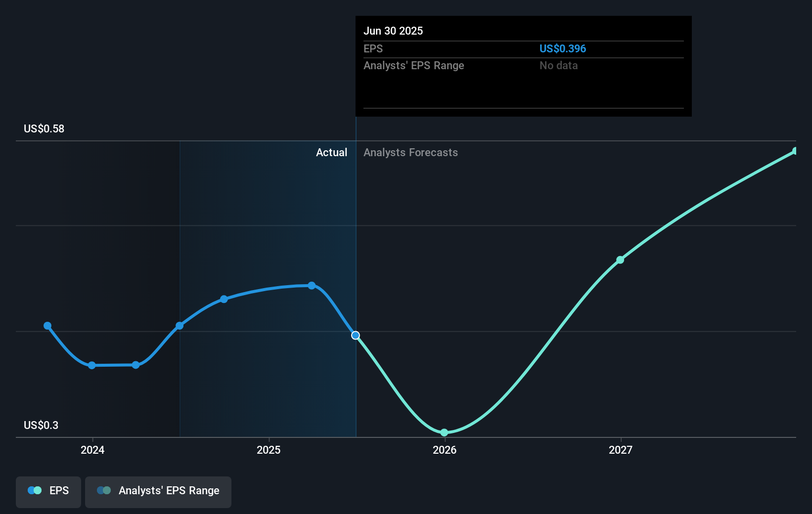Toggle the Analysts' EPS Range legend
812x514 pixels.
click(158, 492)
